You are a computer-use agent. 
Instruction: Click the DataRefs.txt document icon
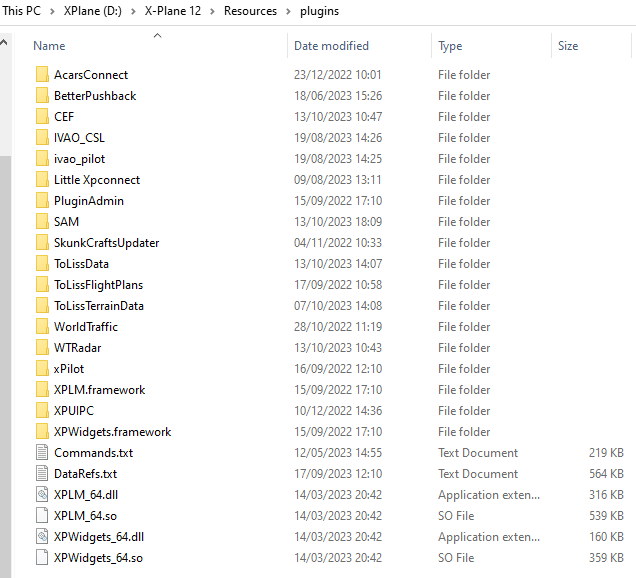point(42,474)
